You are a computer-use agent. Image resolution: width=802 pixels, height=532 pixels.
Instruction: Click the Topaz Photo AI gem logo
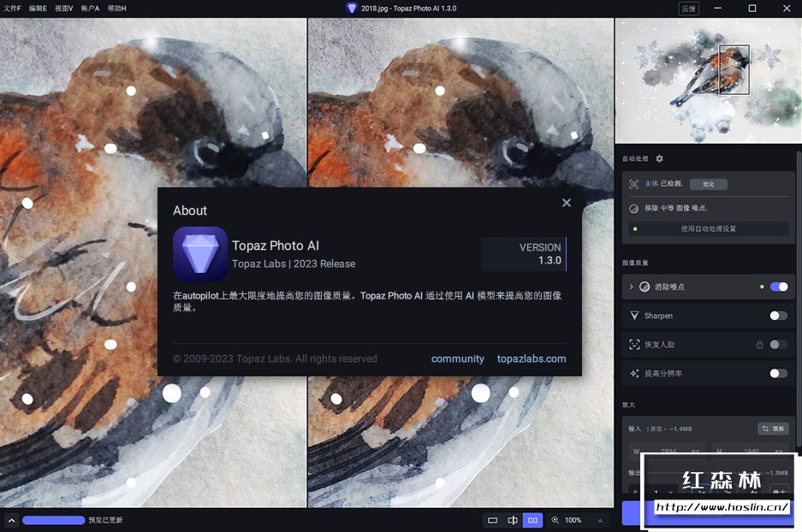pos(200,254)
